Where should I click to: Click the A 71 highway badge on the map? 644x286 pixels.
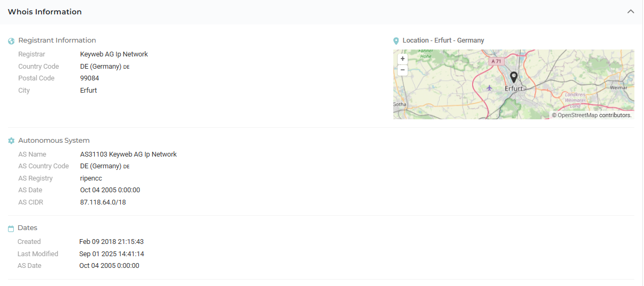(496, 61)
